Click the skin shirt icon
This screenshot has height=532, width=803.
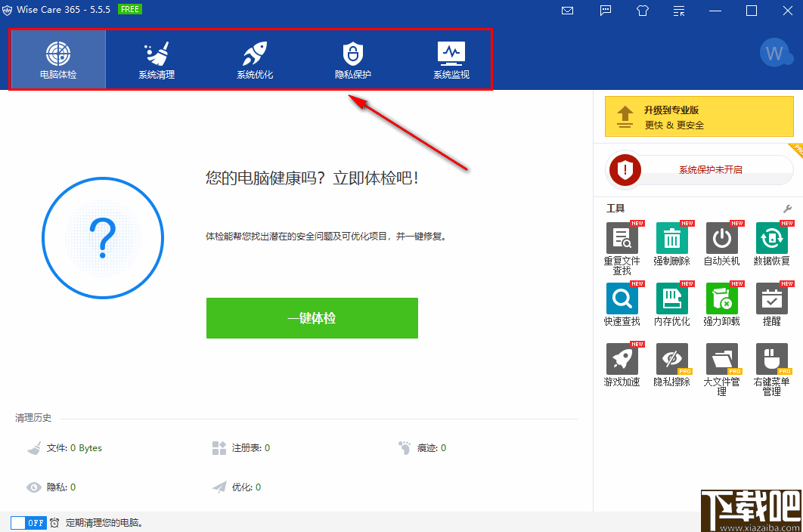[642, 11]
